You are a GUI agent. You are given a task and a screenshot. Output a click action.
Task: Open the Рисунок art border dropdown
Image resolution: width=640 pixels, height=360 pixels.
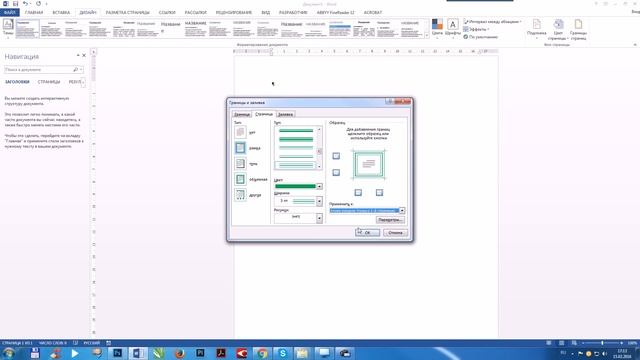[319, 218]
